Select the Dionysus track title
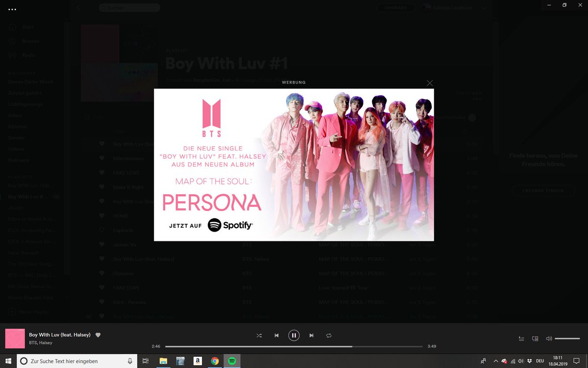 pos(123,273)
